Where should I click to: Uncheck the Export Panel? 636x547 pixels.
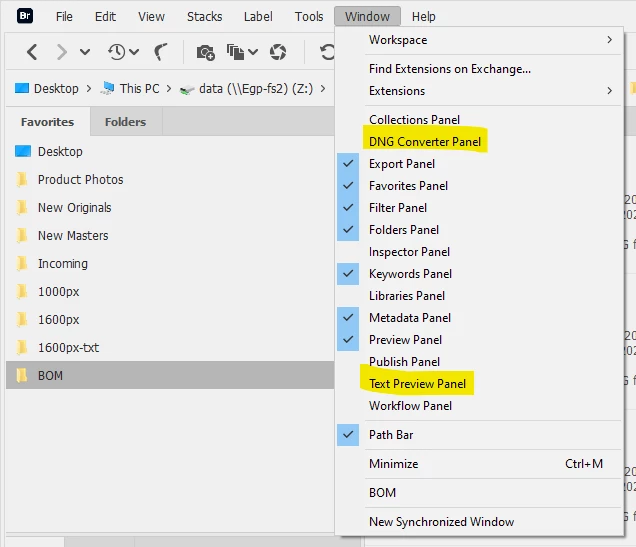coord(479,164)
